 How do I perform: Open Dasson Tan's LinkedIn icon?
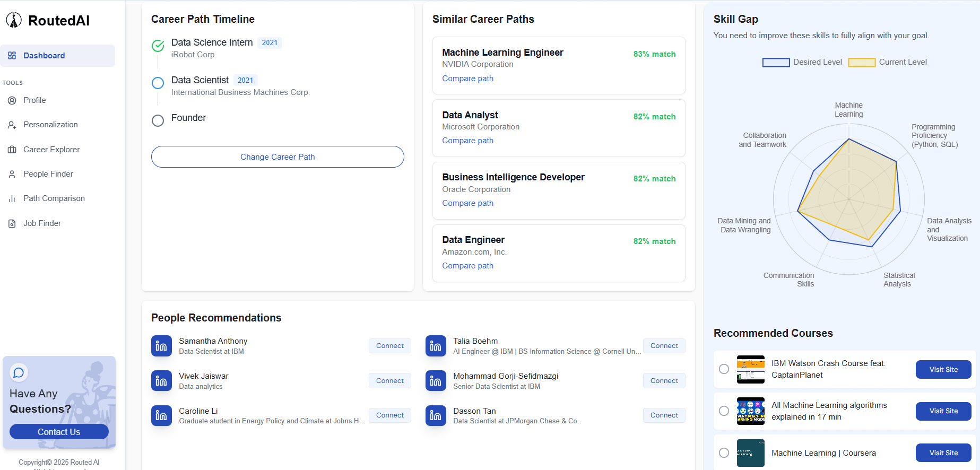tap(436, 416)
